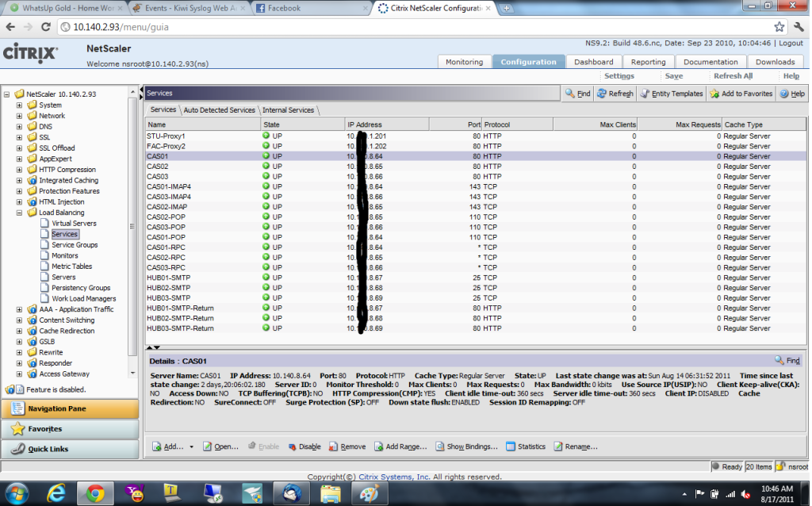This screenshot has width=812, height=506.
Task: Select the STU-Proxy1 service row
Action: [x=476, y=136]
